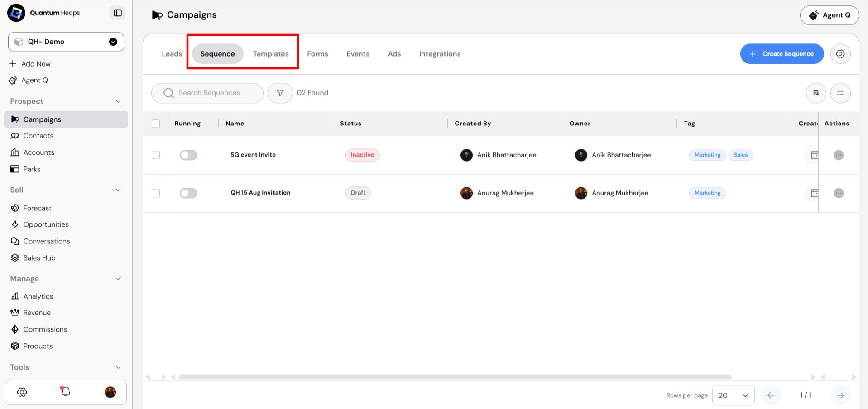Click the sort icon beside column settings

pyautogui.click(x=816, y=93)
